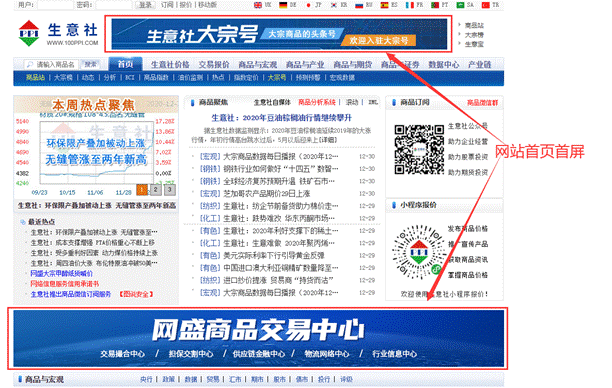Go to slide 2 of hot focus carousel
This screenshot has height=388, width=612.
click(155, 189)
